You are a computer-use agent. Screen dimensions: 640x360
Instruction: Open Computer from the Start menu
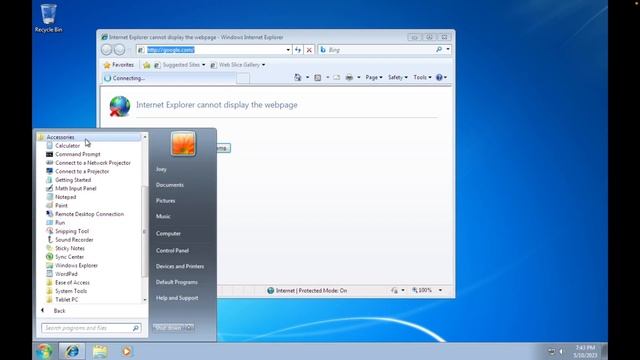168,234
